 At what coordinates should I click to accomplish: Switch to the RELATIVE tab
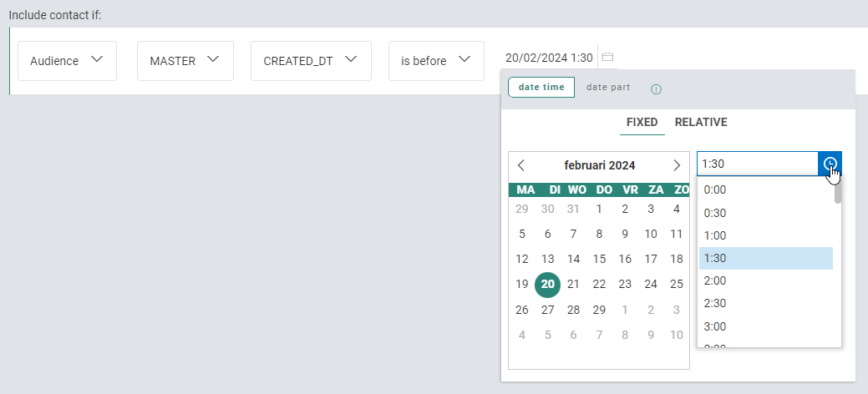(x=701, y=123)
